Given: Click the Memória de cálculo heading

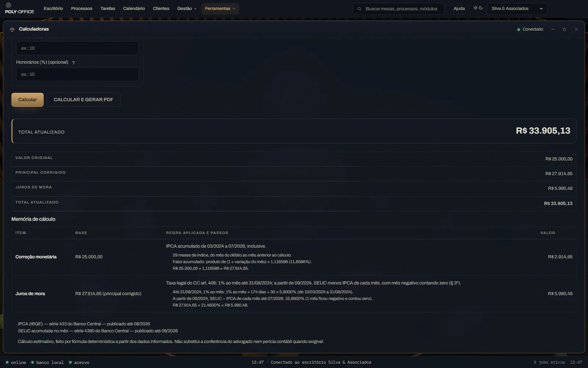Looking at the screenshot, I should (33, 219).
